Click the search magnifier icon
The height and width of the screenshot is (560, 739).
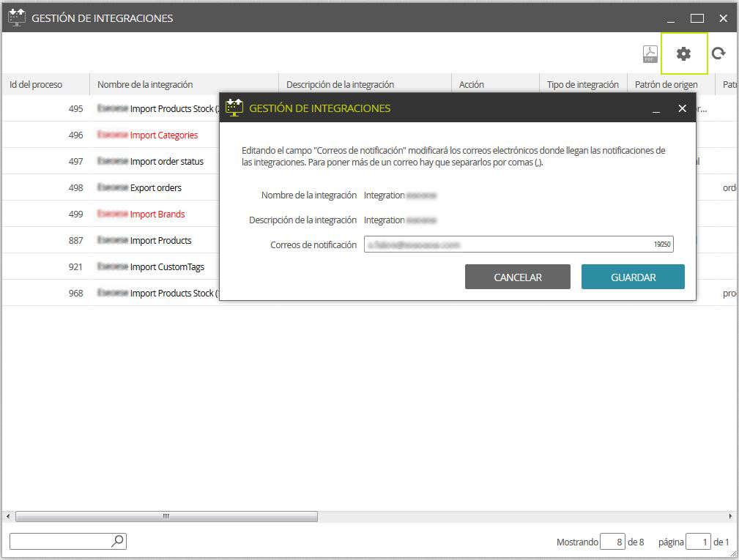click(118, 541)
